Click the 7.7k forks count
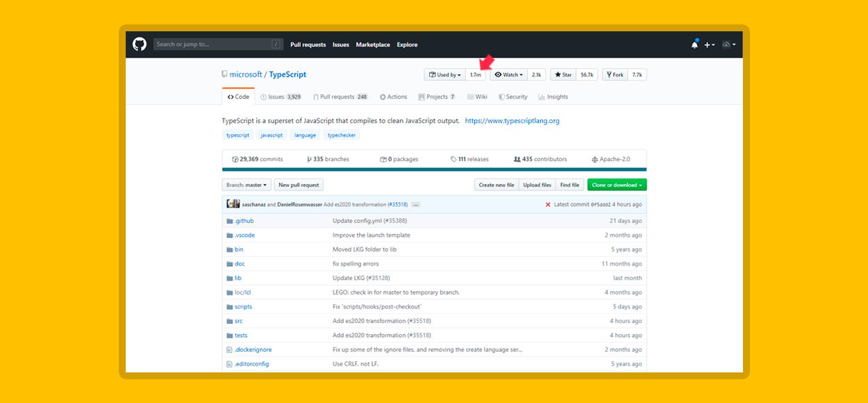868x403 pixels. 637,74
